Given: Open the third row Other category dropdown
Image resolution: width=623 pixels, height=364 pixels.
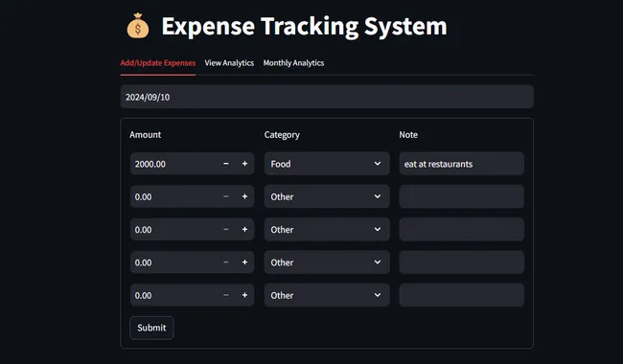Looking at the screenshot, I should [x=327, y=230].
